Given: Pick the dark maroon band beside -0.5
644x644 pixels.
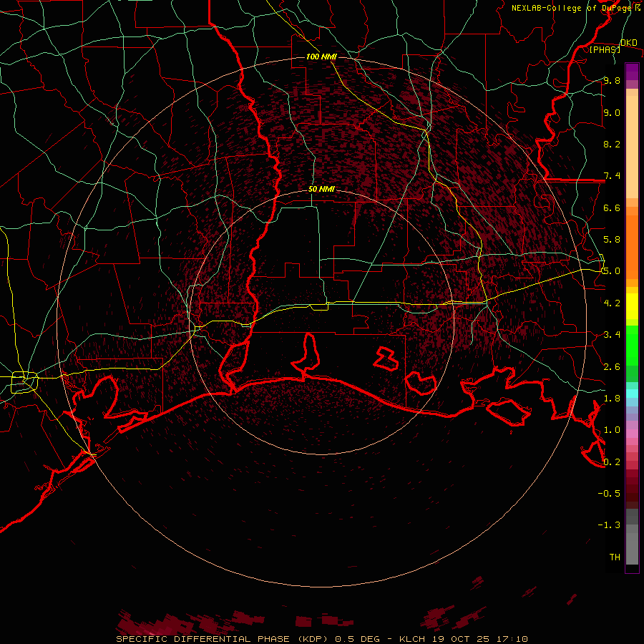Looking at the screenshot, I should (x=632, y=493).
